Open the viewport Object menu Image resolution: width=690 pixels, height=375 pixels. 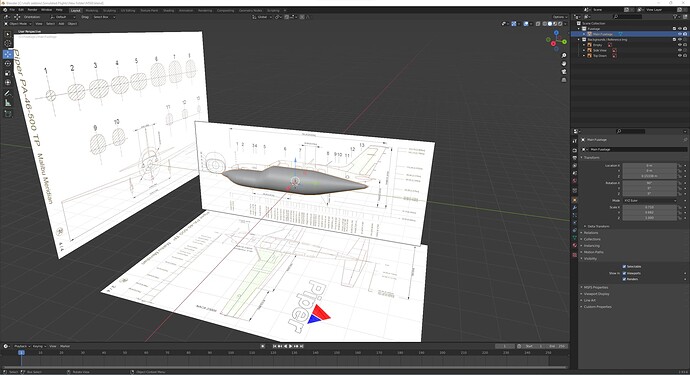click(72, 24)
